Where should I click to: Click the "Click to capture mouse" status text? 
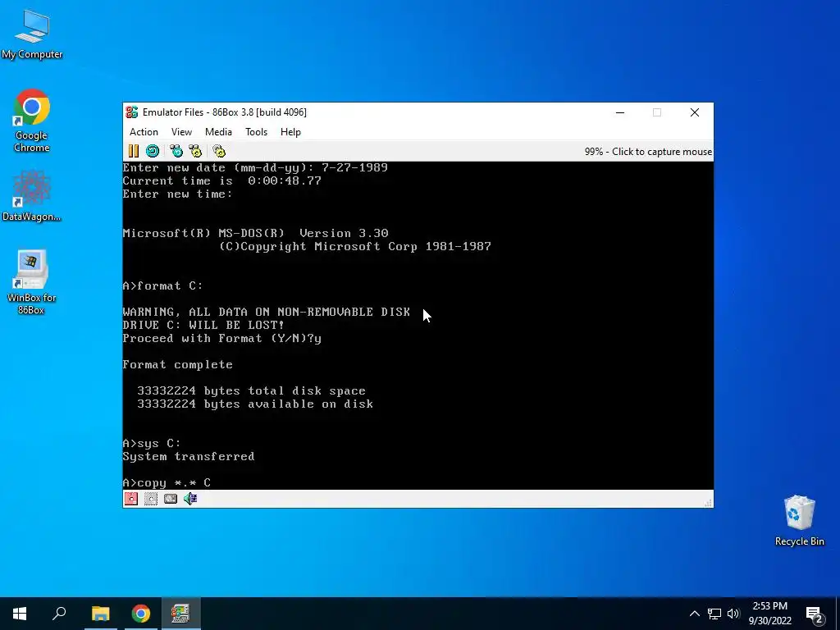click(x=662, y=152)
